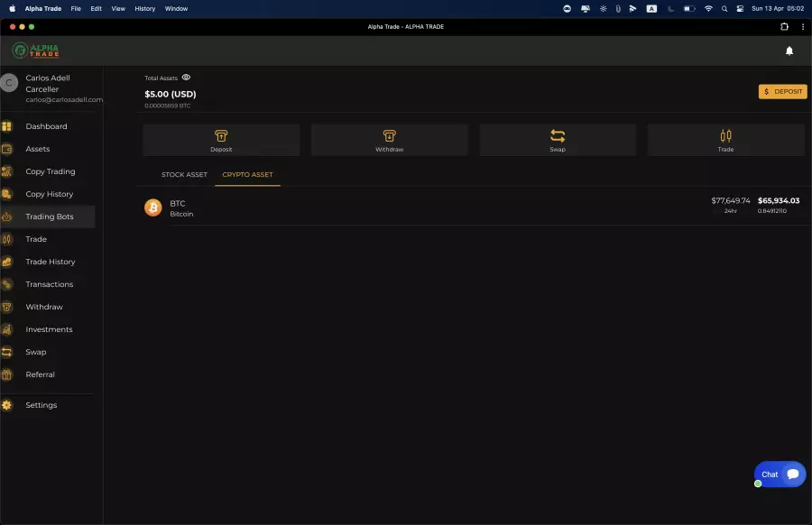Open the Edit menu
Viewport: 812px width, 525px height.
(x=96, y=9)
